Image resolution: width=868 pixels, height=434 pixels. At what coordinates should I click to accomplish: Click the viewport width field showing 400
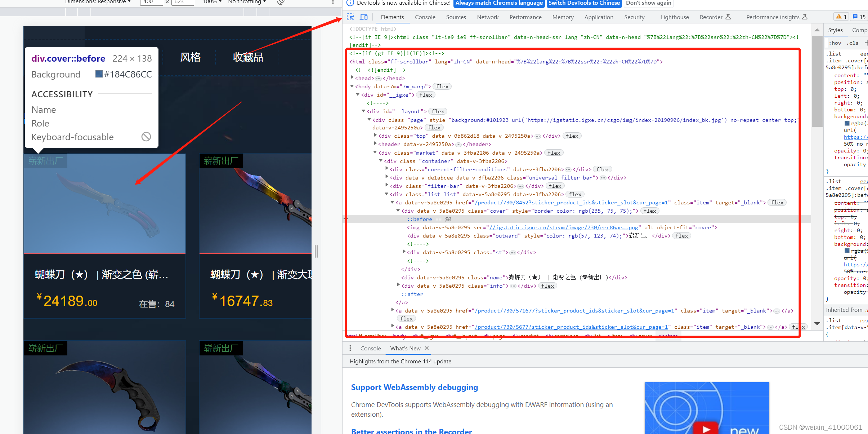pos(151,2)
